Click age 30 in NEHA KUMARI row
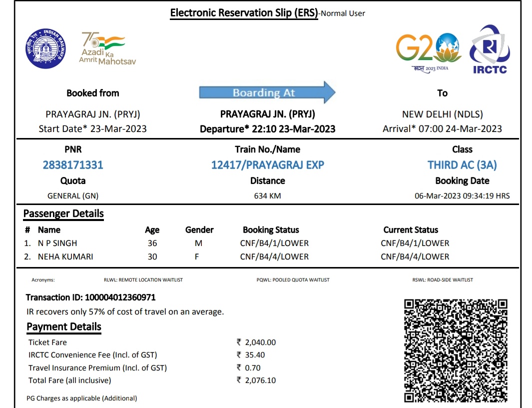 click(152, 257)
